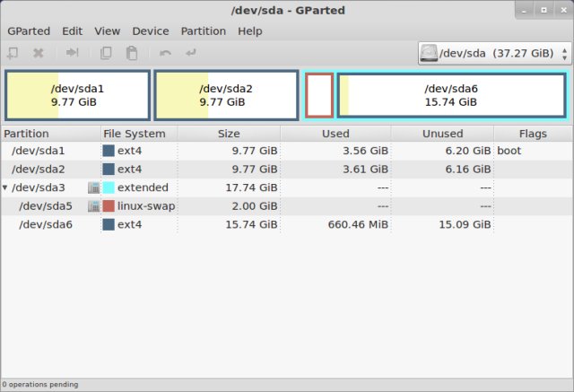The image size is (574, 392).
Task: Minimize the GParted window
Action: pyautogui.click(x=524, y=10)
